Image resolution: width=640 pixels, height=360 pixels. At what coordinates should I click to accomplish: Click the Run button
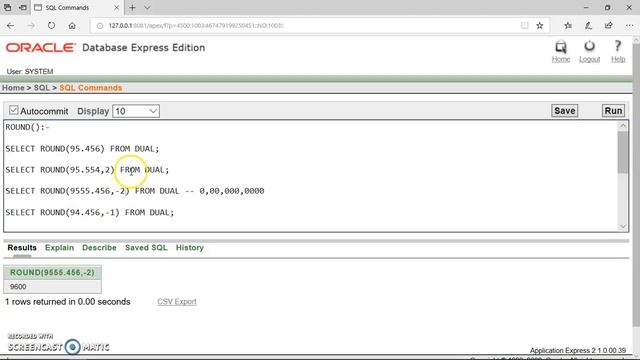point(613,111)
